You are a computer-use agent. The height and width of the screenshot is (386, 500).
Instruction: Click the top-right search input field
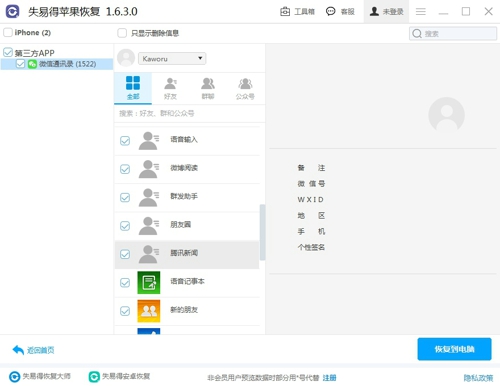[453, 34]
